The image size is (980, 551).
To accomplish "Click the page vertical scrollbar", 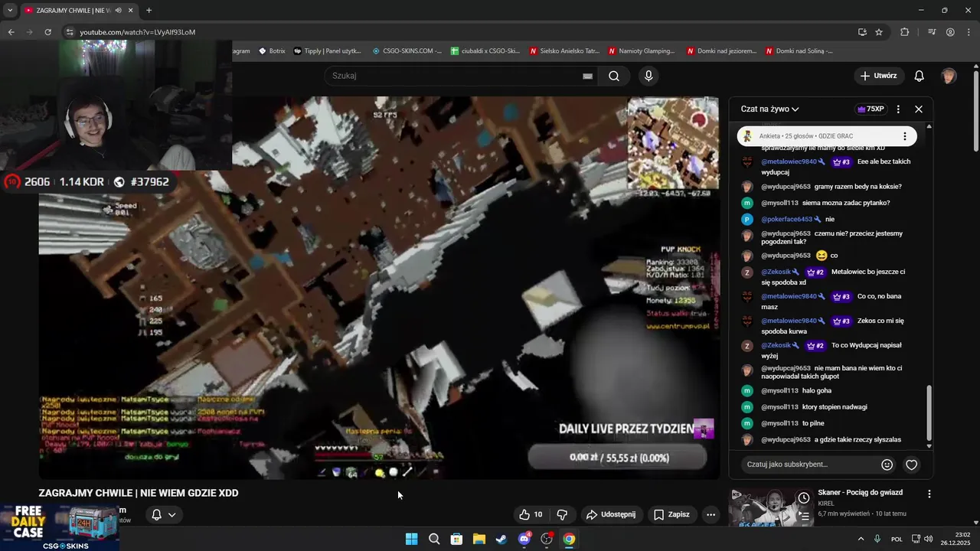I will tap(975, 112).
